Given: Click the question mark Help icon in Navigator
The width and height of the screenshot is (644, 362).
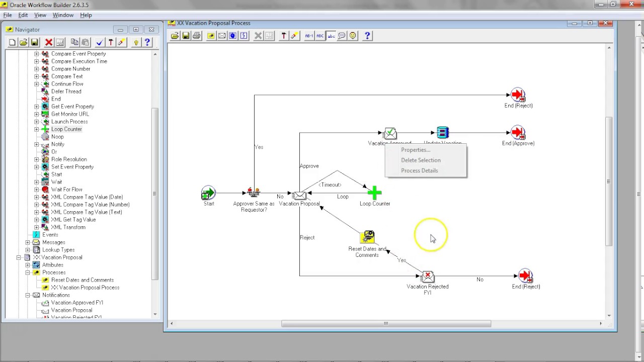Looking at the screenshot, I should coord(147,43).
